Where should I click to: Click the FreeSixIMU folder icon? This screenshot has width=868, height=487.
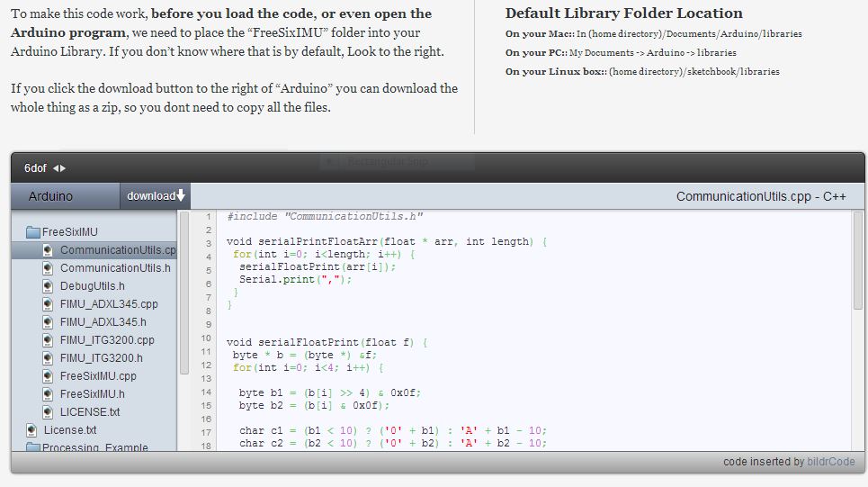[x=32, y=231]
